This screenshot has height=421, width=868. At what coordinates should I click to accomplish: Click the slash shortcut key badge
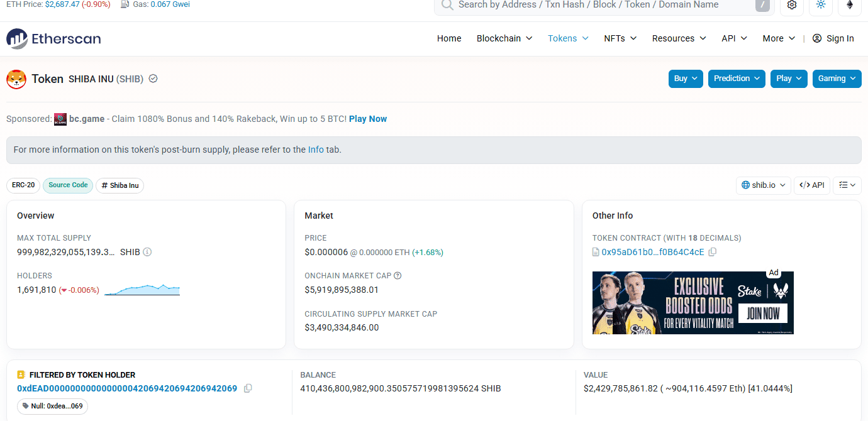pyautogui.click(x=762, y=5)
